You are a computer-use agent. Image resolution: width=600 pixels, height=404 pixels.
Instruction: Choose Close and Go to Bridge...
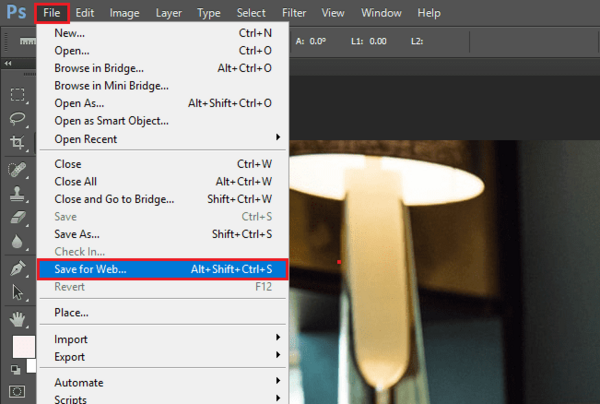163,199
